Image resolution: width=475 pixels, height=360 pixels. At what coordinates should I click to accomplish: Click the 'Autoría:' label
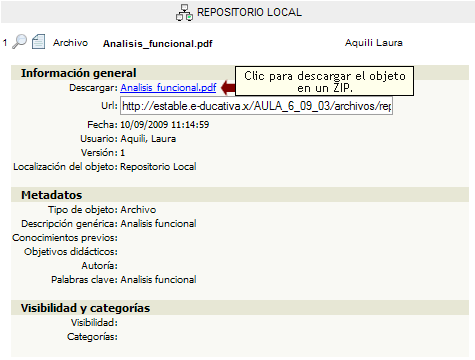[100, 266]
